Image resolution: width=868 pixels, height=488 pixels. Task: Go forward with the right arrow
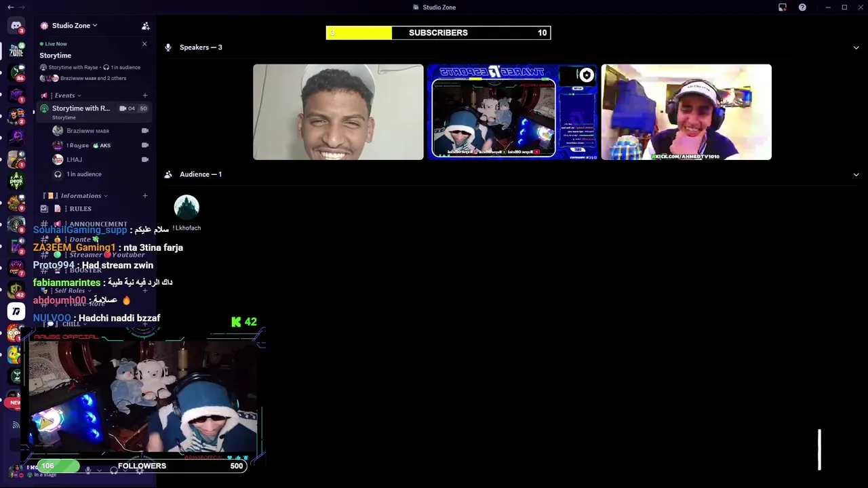point(22,7)
